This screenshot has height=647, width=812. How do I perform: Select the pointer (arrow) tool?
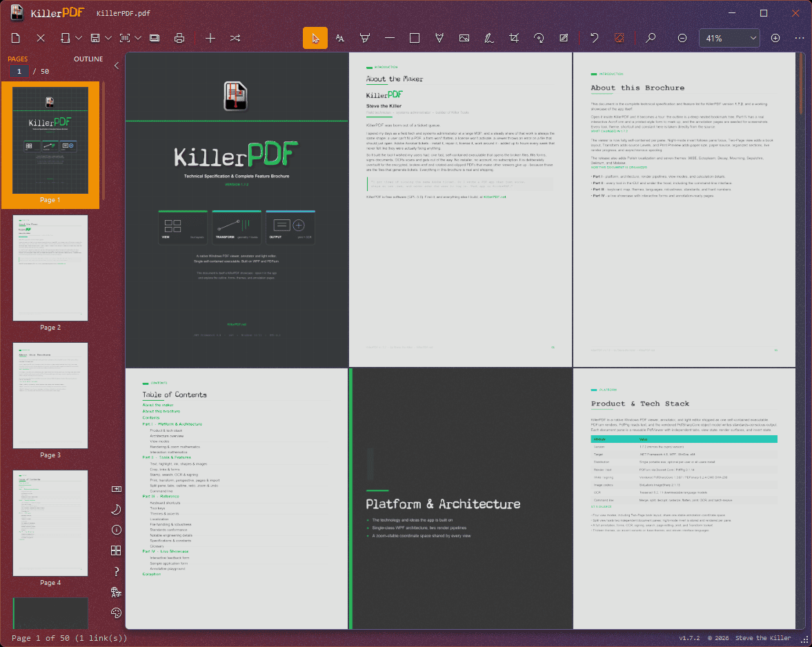(315, 39)
